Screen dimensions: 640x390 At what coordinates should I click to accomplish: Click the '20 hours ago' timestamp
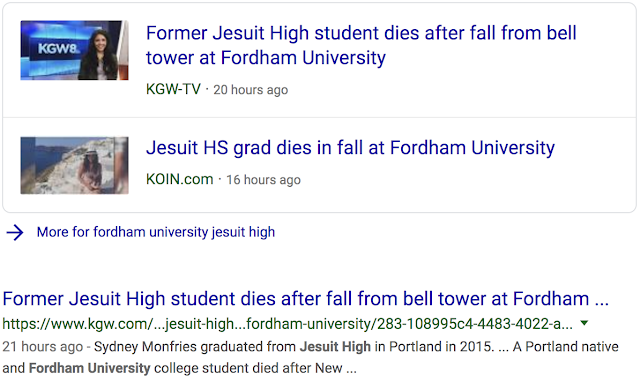pyautogui.click(x=251, y=90)
